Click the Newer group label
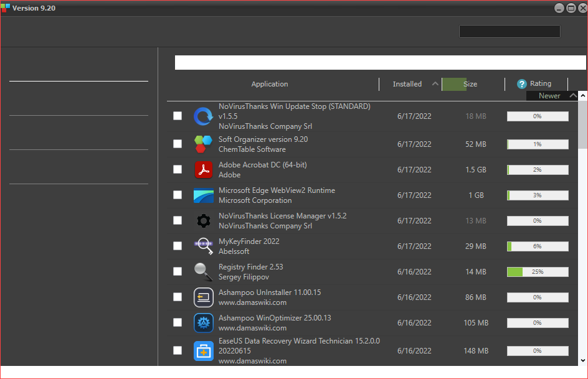 pos(549,95)
